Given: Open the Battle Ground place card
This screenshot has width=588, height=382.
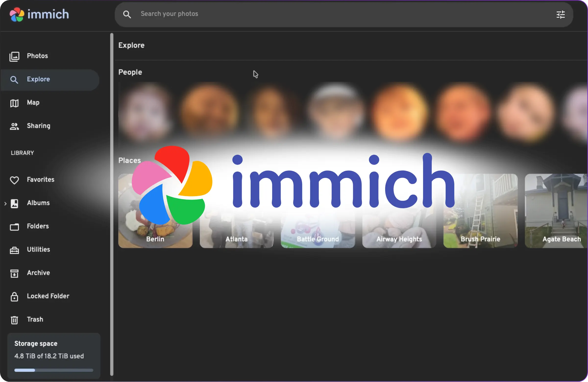Looking at the screenshot, I should 318,211.
